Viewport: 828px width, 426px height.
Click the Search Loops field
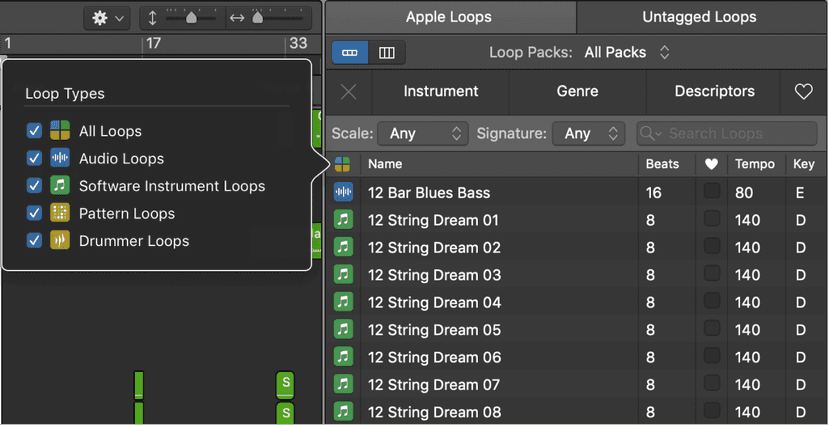[727, 134]
